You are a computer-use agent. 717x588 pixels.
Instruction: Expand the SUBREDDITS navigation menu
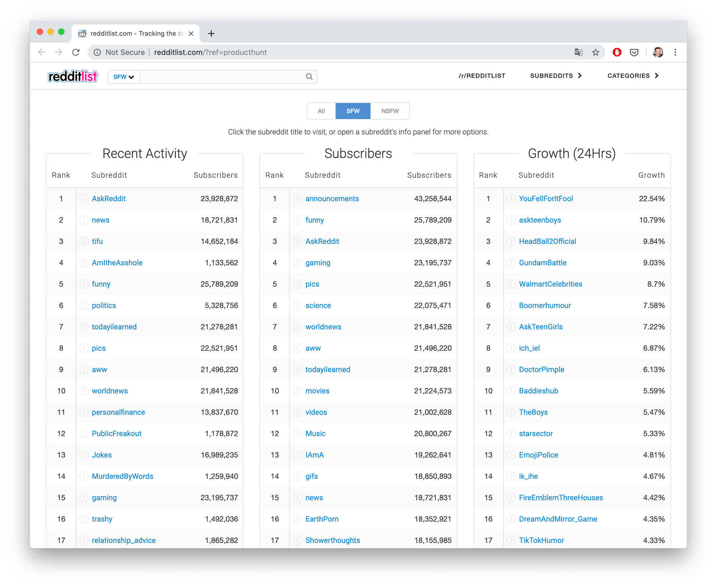[556, 76]
